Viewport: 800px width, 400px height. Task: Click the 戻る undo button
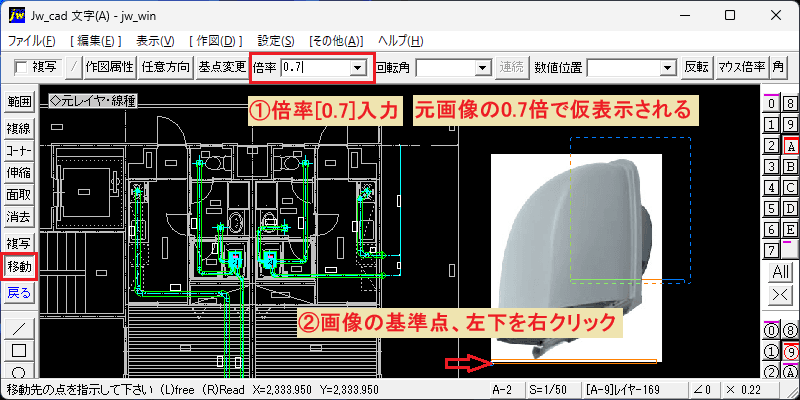point(19,293)
